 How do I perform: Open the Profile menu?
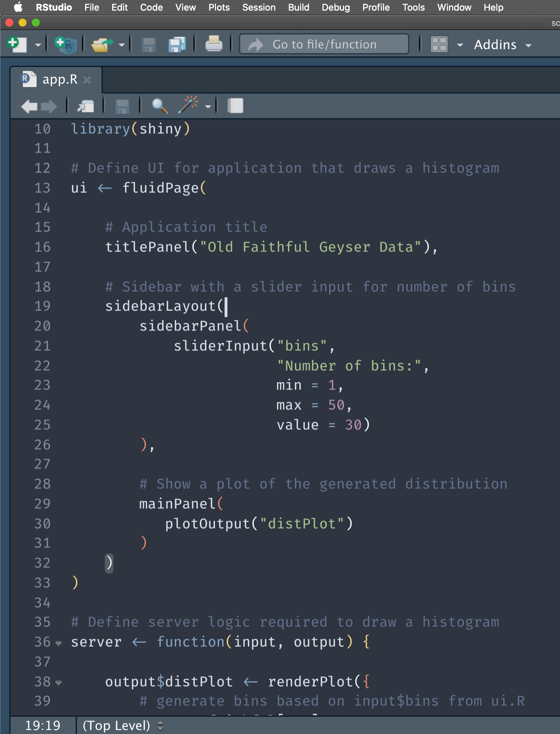click(376, 7)
